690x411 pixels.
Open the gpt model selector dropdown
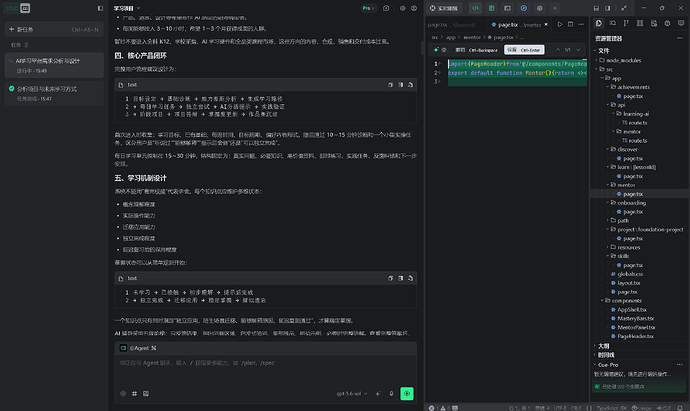pos(352,393)
